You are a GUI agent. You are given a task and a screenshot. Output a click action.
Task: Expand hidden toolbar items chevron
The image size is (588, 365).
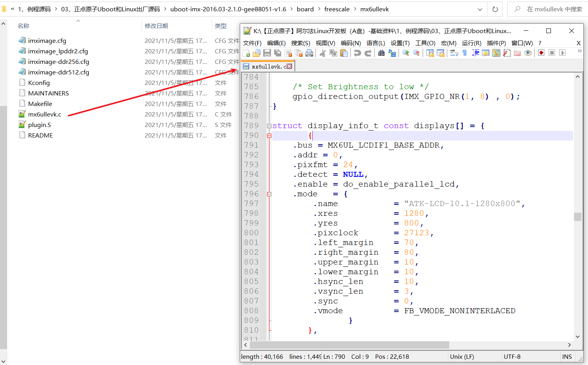tap(579, 51)
